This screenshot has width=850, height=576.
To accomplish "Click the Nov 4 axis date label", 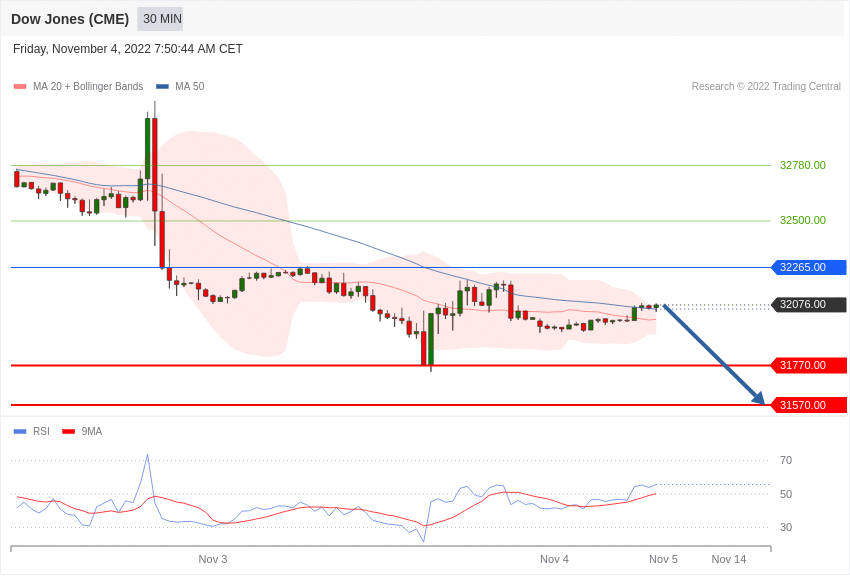I will pos(554,559).
